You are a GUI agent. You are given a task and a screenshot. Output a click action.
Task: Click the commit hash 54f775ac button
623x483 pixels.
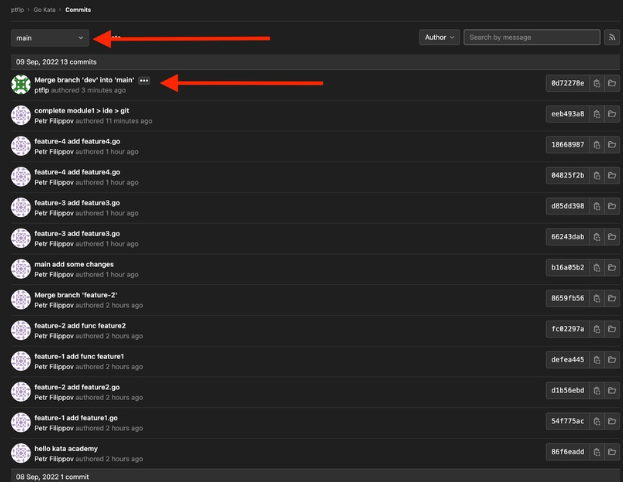[x=566, y=421]
